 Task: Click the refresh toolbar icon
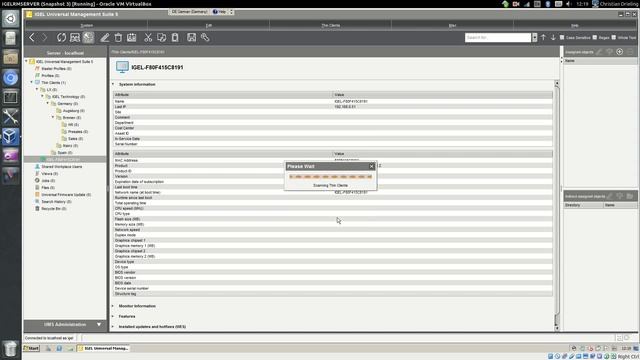[x=61, y=38]
